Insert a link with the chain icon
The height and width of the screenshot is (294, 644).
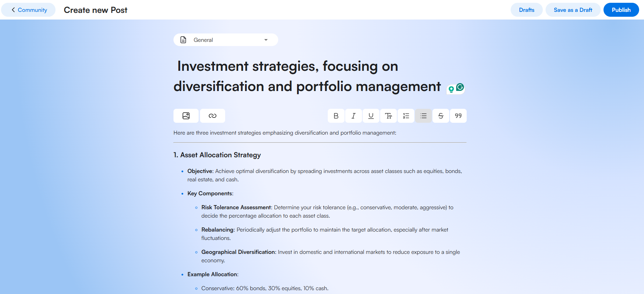click(x=213, y=116)
